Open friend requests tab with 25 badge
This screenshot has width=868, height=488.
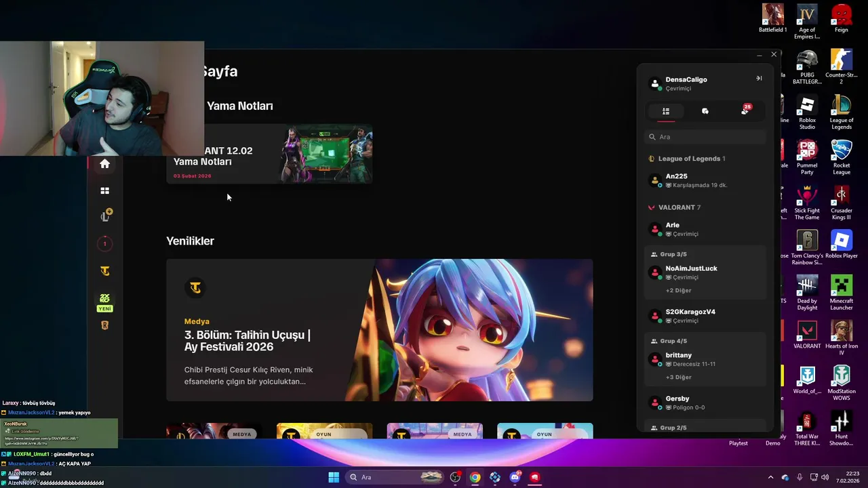click(x=745, y=110)
